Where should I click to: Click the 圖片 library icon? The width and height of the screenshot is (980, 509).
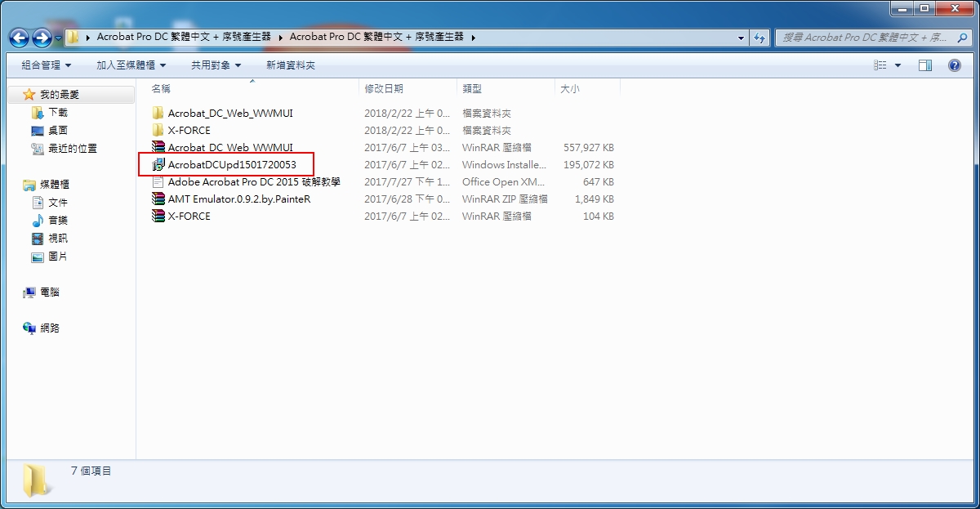[x=38, y=257]
